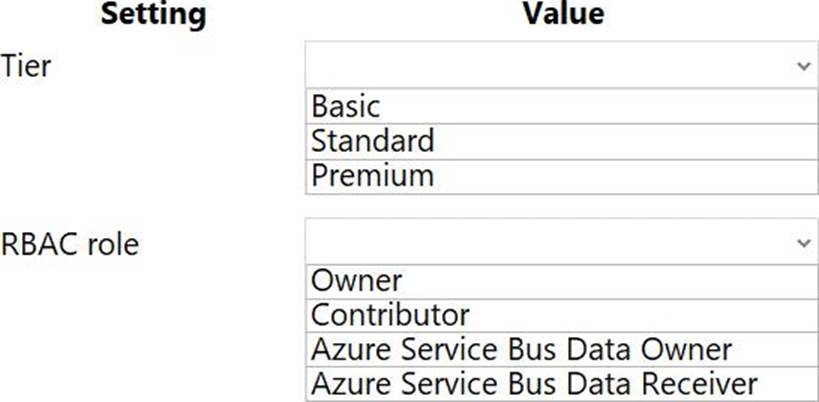Expand the Tier dropdown chevron
Screen dimensions: 819x402
803,66
